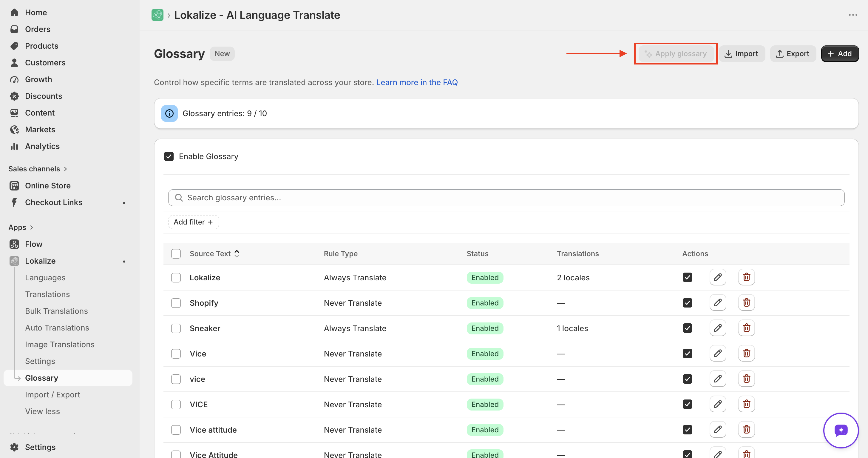Delete the lowercase vice glossary entry
This screenshot has height=458, width=868.
[746, 379]
